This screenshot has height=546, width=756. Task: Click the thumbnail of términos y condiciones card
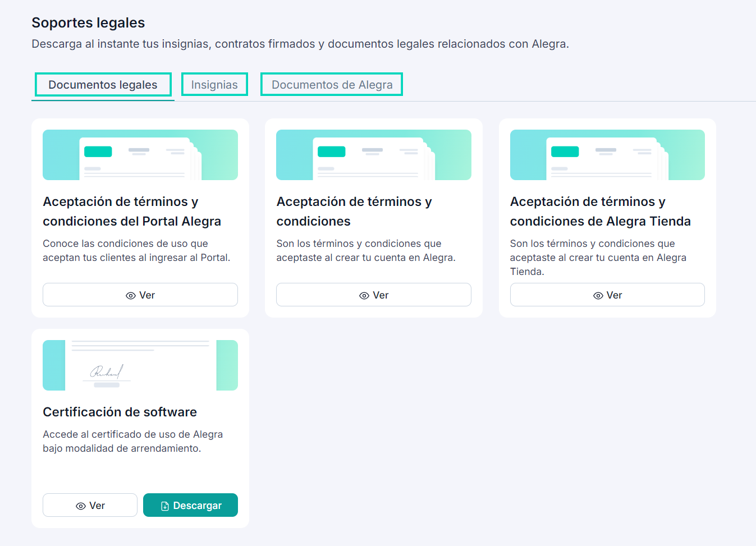[x=374, y=155]
